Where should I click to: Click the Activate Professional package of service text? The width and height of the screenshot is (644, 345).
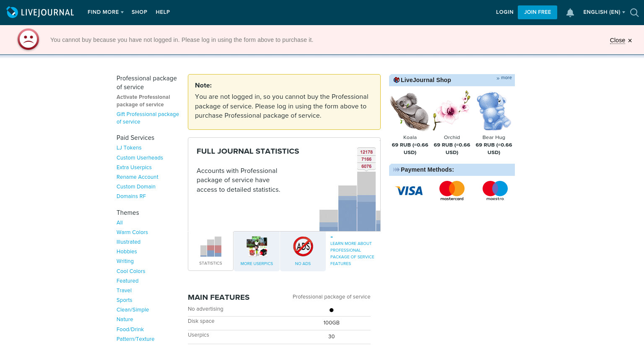[x=143, y=101]
